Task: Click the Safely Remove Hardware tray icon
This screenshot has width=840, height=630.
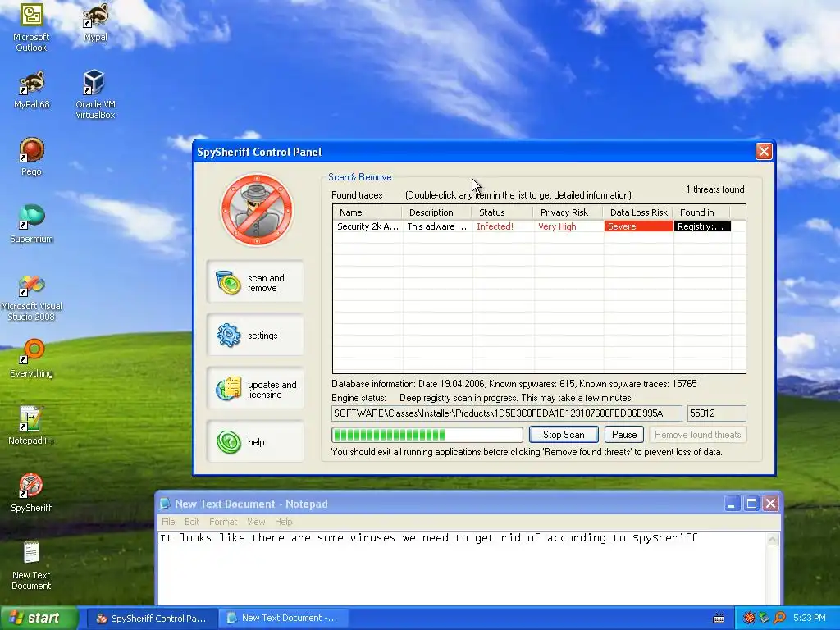Action: click(765, 618)
